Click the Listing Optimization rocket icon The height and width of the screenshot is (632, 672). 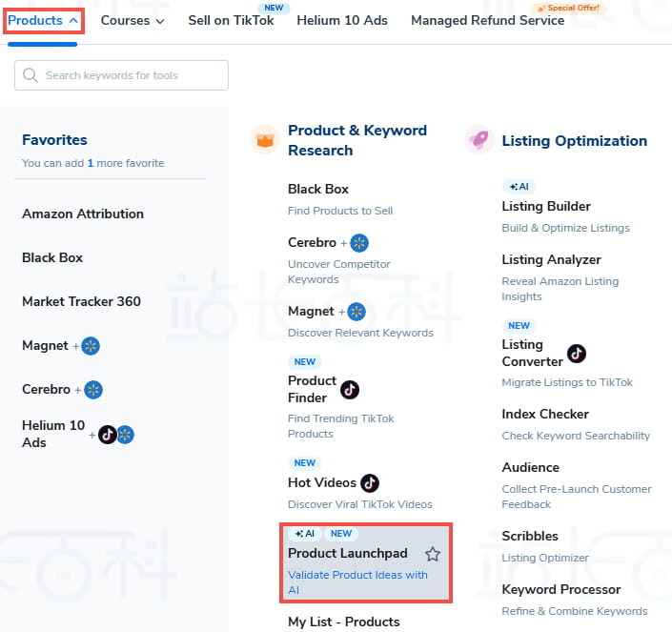pos(479,139)
